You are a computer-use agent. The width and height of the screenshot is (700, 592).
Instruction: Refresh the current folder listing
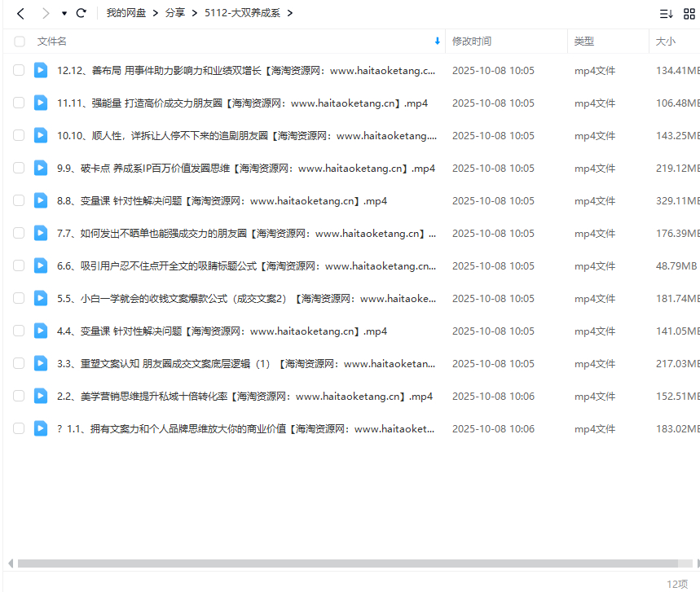(x=81, y=13)
